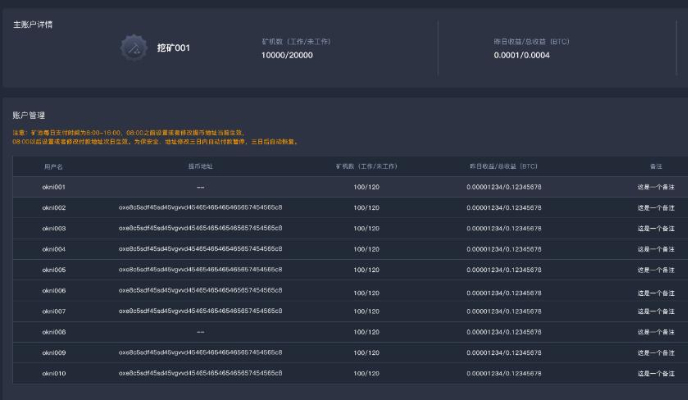Viewport: 688px width, 400px height.
Task: Click the 100/120 miner count for okni010
Action: (366, 373)
